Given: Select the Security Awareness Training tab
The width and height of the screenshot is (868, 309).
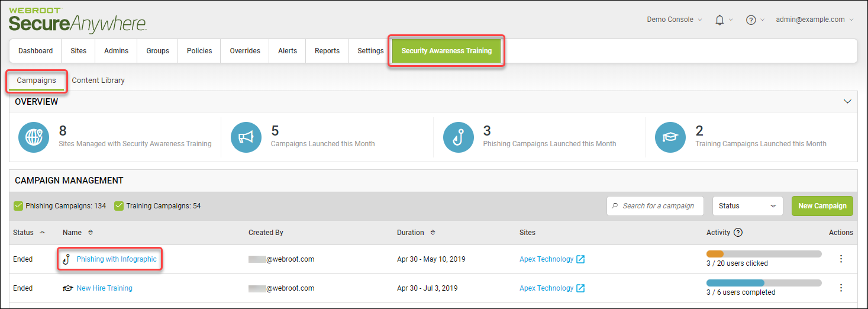Looking at the screenshot, I should 447,51.
